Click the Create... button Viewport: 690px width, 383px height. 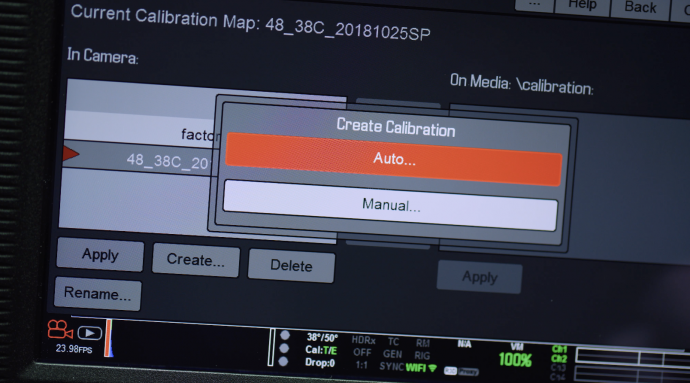click(196, 260)
